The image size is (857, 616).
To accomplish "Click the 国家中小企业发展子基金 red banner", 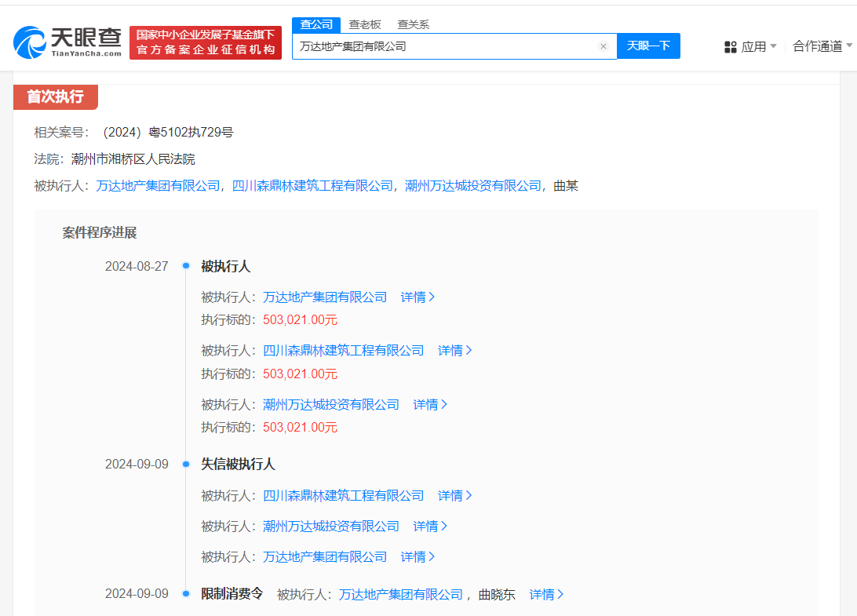I will tap(205, 42).
